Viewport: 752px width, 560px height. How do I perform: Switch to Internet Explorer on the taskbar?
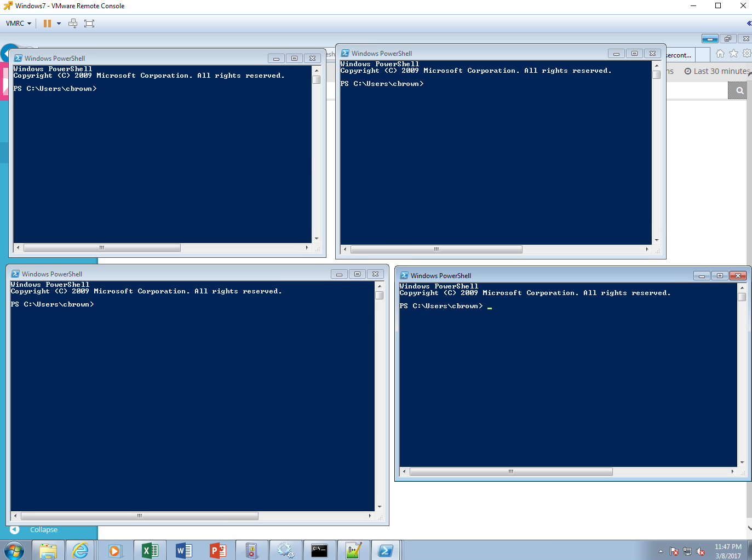(81, 551)
